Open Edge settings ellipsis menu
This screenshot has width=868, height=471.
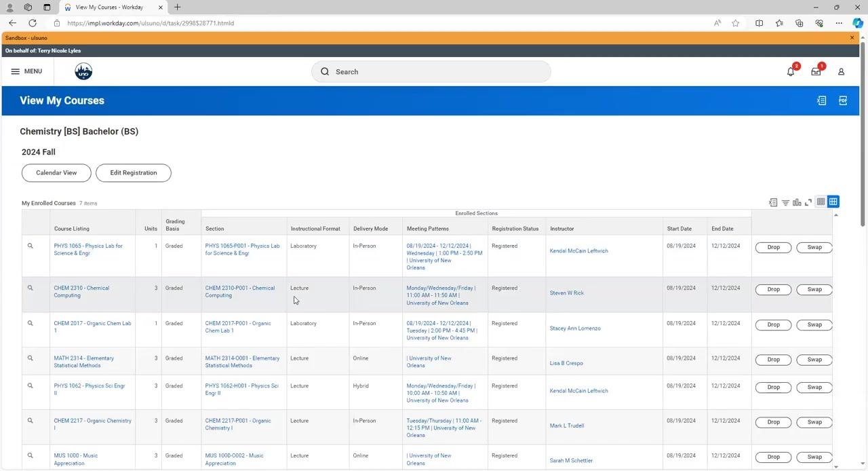coord(839,23)
